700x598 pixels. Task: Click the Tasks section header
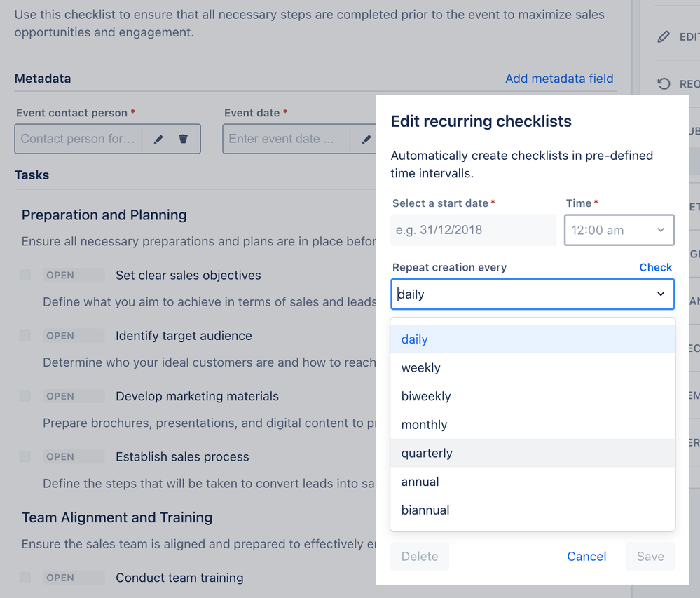click(x=30, y=175)
